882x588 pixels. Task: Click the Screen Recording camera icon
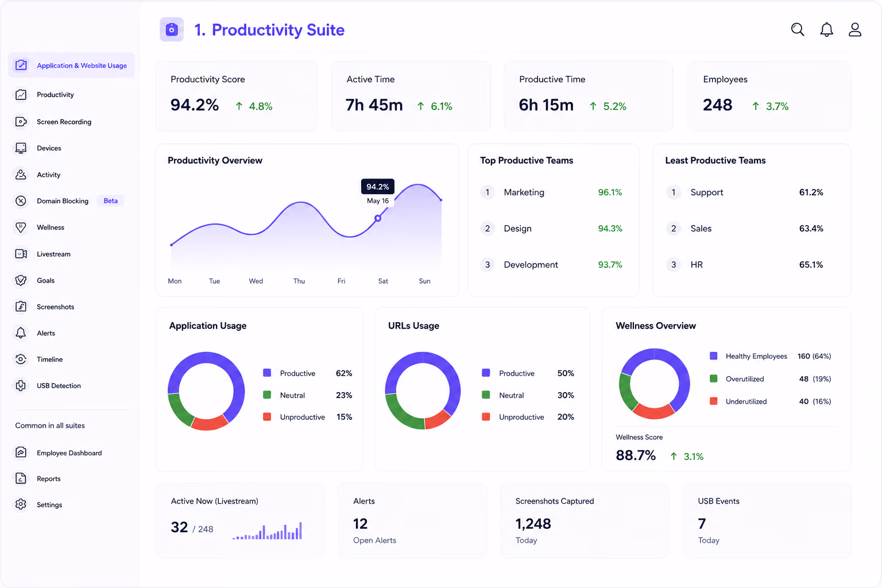click(x=21, y=122)
